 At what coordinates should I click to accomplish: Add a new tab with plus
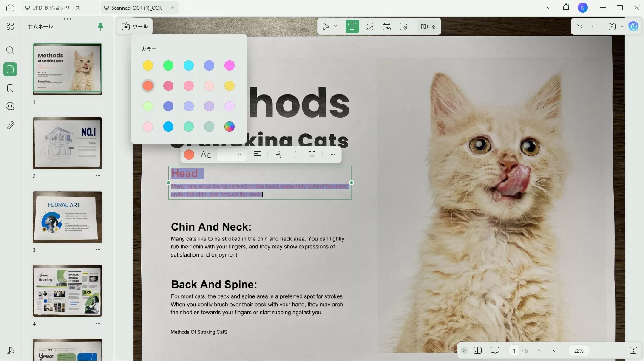187,8
